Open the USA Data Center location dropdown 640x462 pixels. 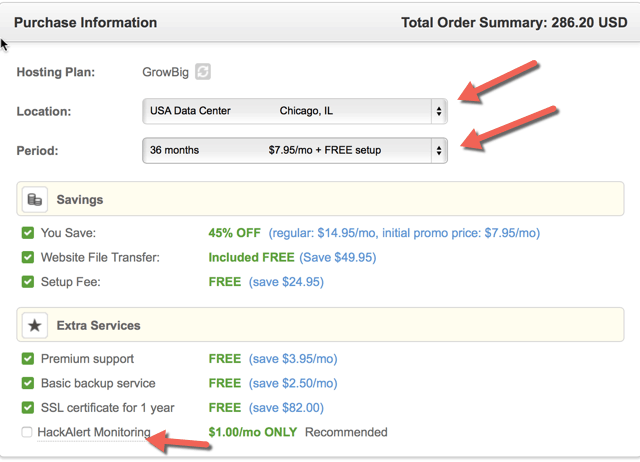[x=295, y=111]
